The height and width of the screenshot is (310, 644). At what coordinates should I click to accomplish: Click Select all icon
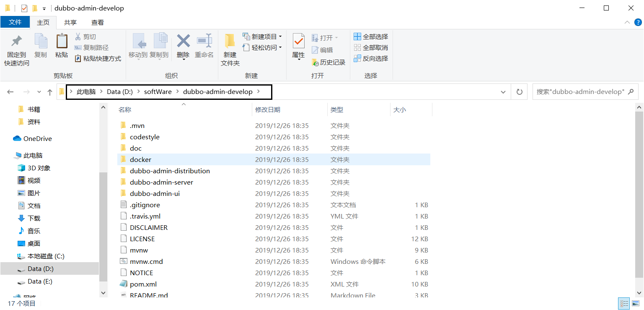click(x=357, y=37)
